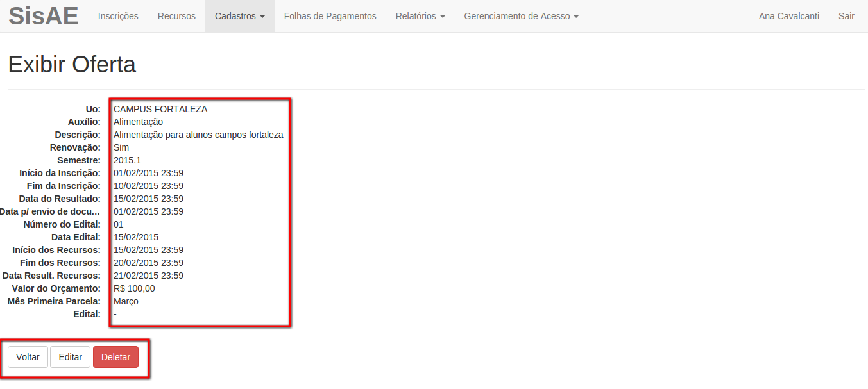Click the Editar button

(x=71, y=357)
